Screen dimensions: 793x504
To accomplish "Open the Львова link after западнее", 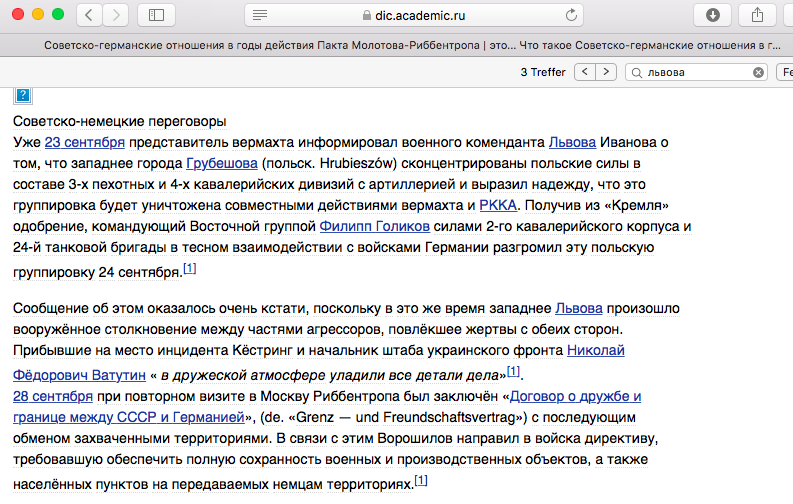I will [x=579, y=308].
